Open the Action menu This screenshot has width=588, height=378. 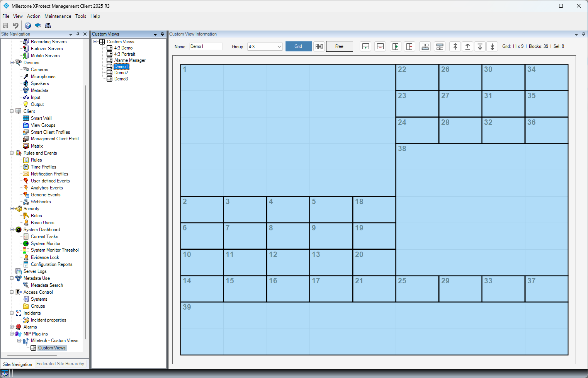click(34, 16)
